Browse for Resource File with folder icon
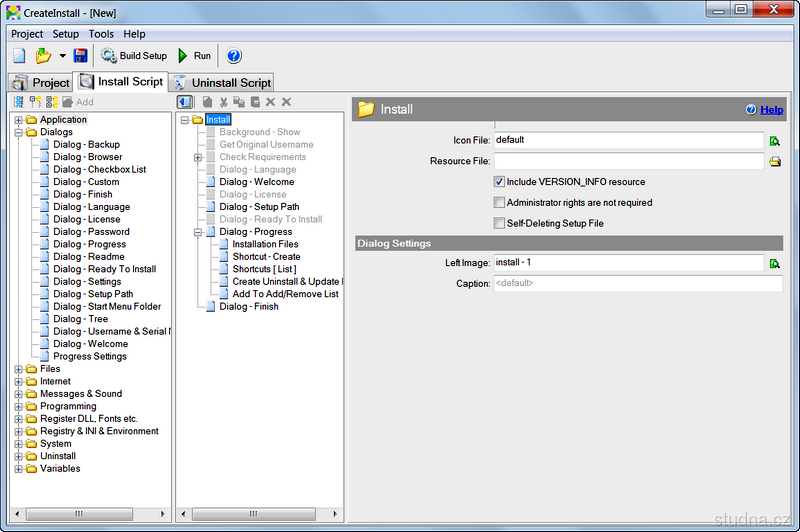This screenshot has width=800, height=532. pos(774,162)
